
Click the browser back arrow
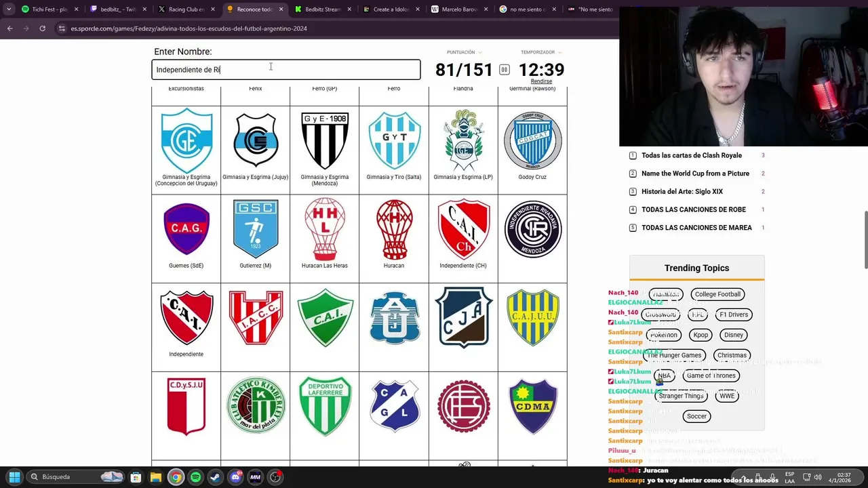point(9,28)
